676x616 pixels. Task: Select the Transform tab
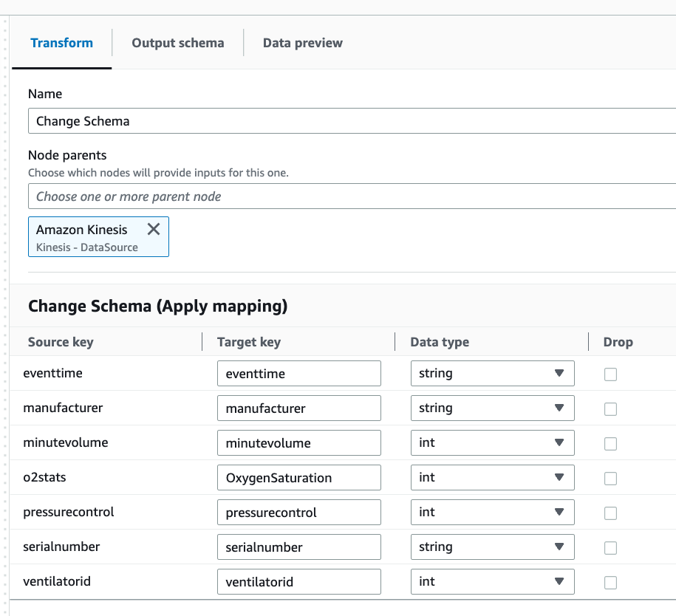point(61,43)
